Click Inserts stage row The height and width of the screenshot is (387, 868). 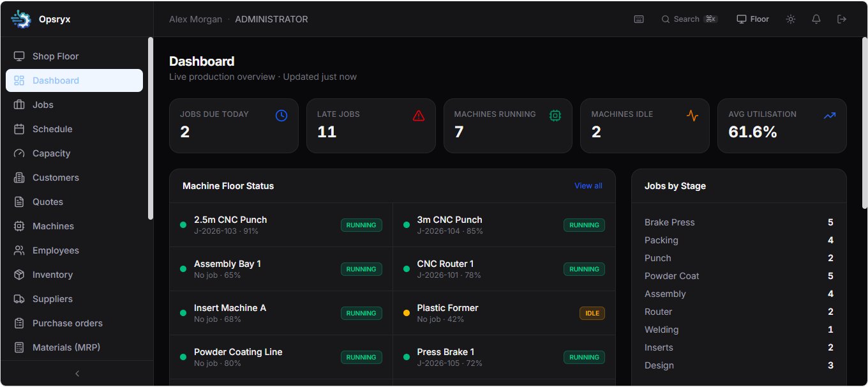coord(739,347)
